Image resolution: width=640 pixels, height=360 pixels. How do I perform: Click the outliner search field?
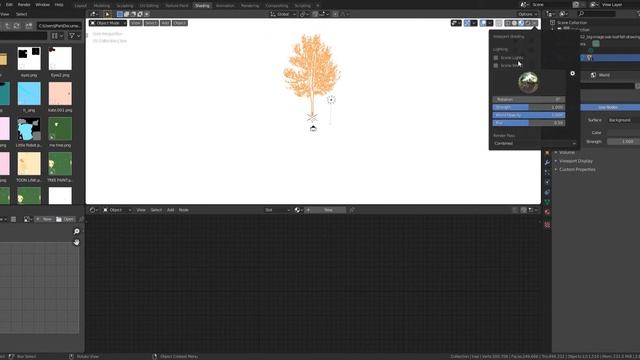(x=597, y=14)
